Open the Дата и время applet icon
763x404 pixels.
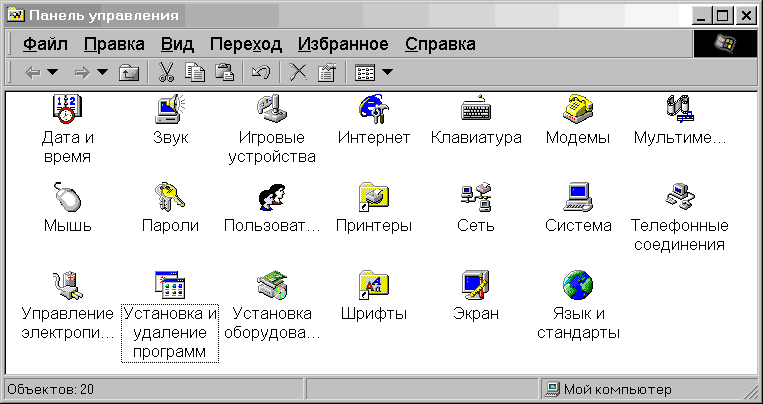point(67,108)
